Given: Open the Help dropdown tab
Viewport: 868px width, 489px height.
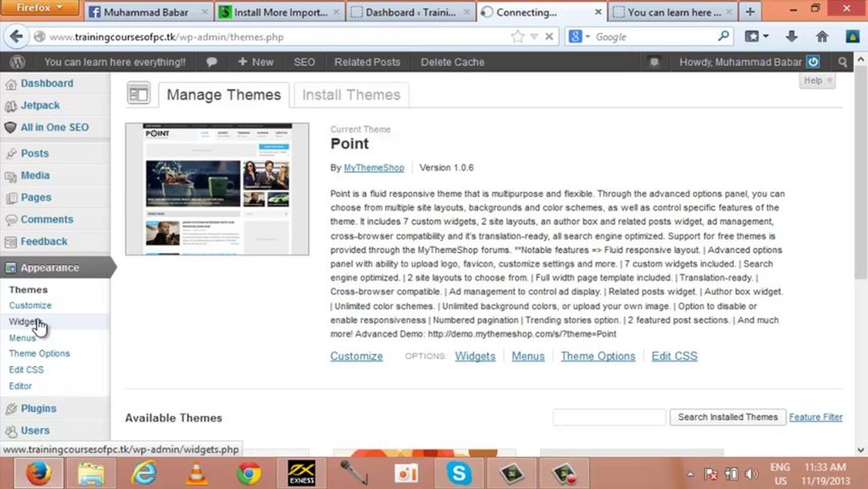Looking at the screenshot, I should [817, 80].
